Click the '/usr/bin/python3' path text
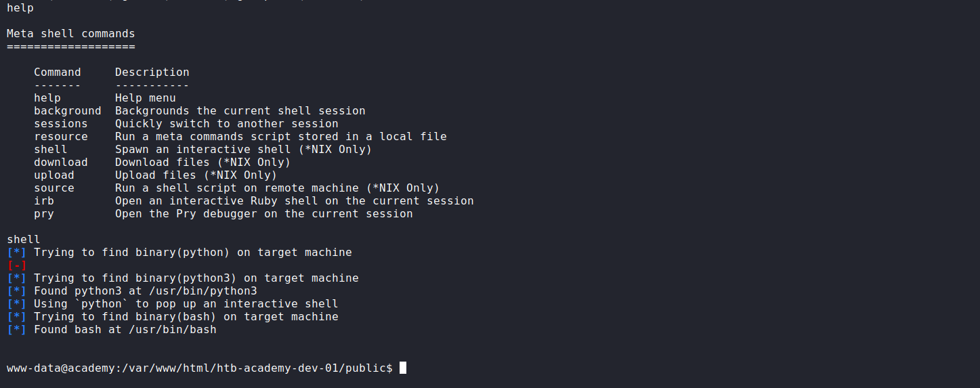 tap(203, 291)
